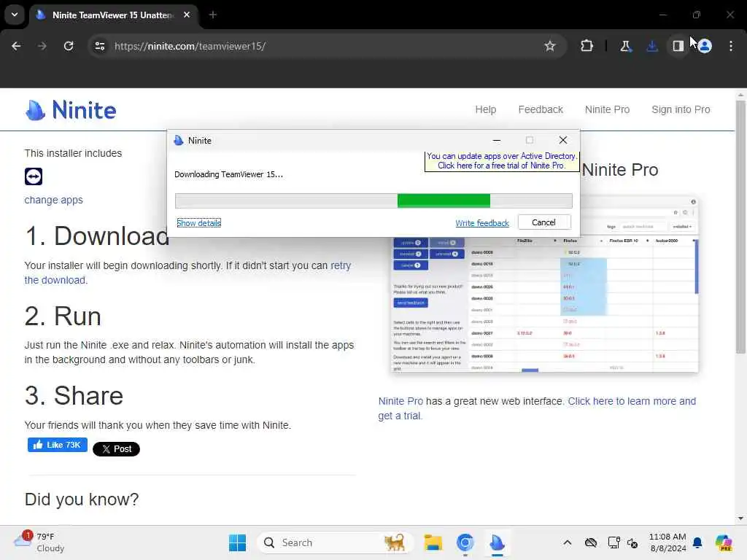Open the browser side panel icon
The height and width of the screenshot is (560, 747).
point(678,46)
